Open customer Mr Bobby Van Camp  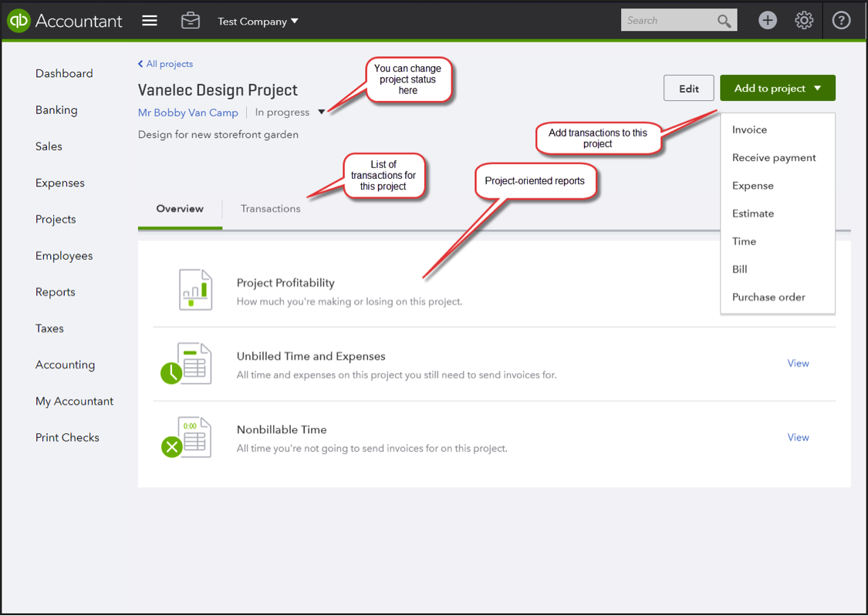tap(187, 112)
